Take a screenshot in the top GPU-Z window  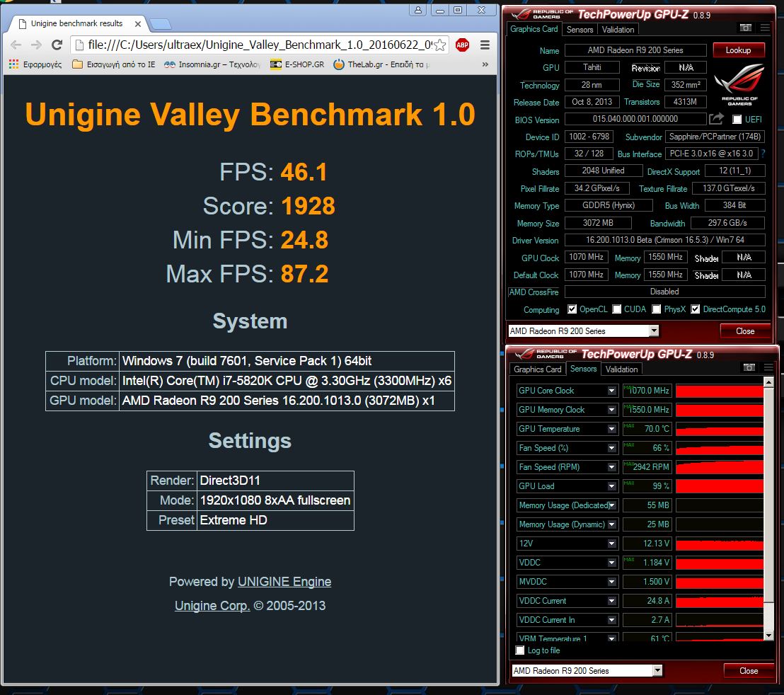click(x=746, y=28)
